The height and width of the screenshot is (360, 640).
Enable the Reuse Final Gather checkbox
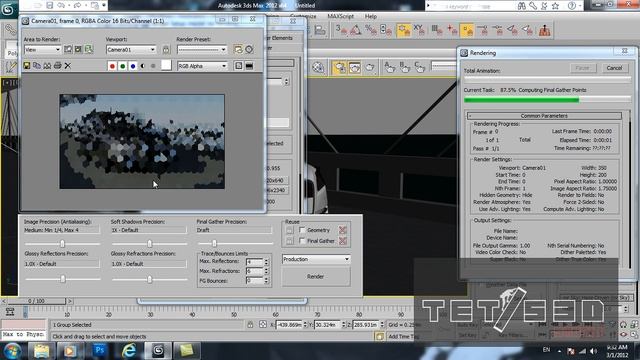(302, 241)
